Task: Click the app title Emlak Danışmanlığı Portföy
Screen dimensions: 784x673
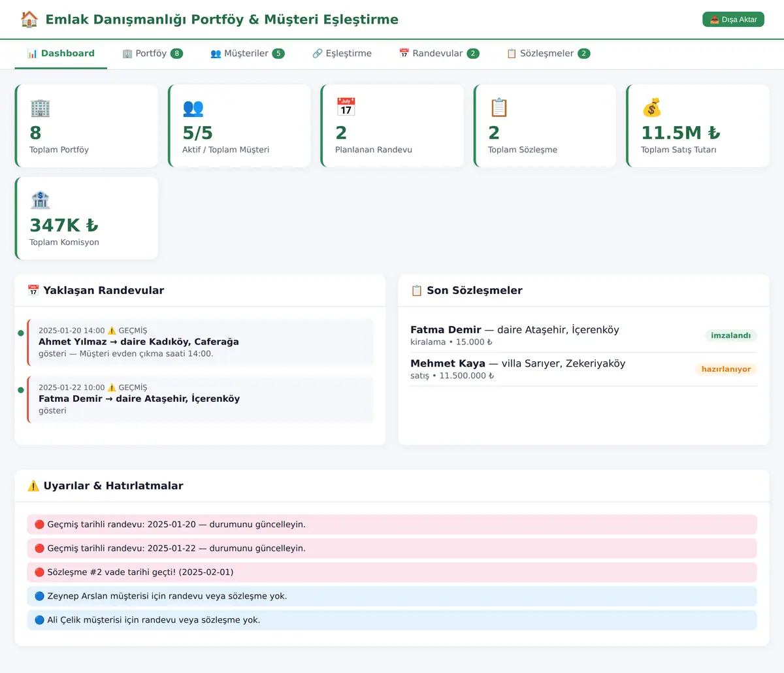Action: [x=221, y=20]
